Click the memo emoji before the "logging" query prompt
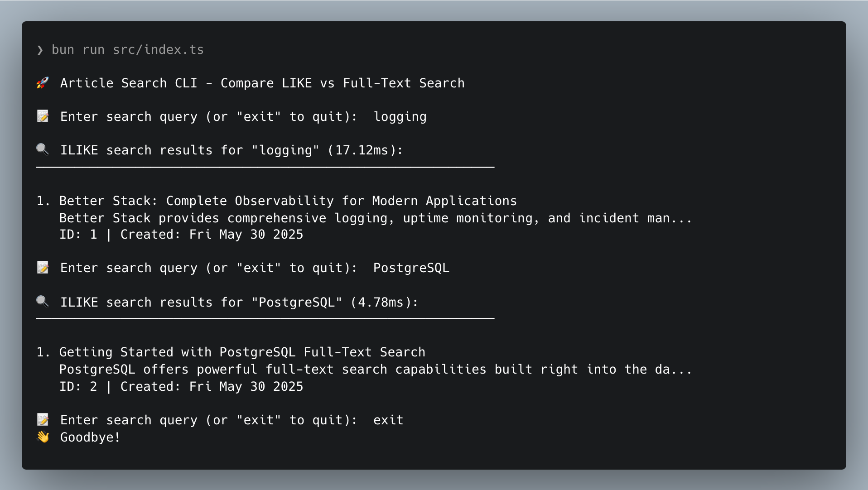The width and height of the screenshot is (868, 490). tap(43, 116)
